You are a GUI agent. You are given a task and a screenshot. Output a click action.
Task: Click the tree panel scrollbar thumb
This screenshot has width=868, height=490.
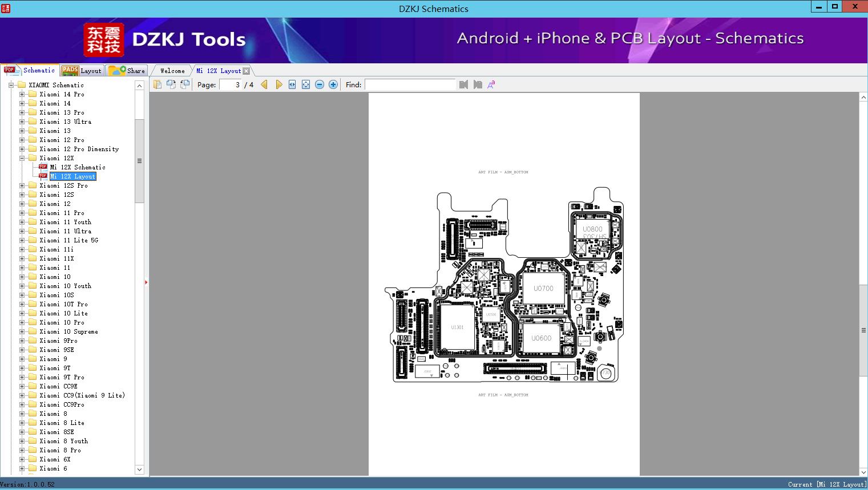point(139,161)
